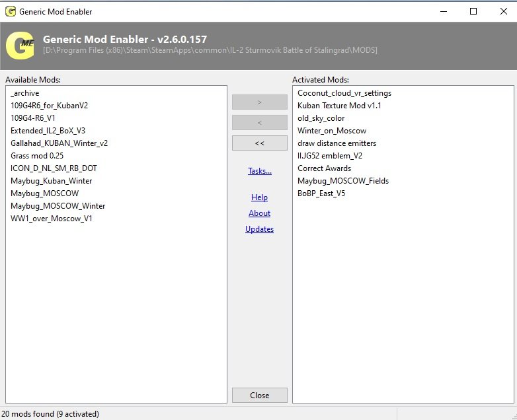Image resolution: width=517 pixels, height=420 pixels.
Task: Minimize the Generic Mod Enabler window
Action: tap(444, 11)
